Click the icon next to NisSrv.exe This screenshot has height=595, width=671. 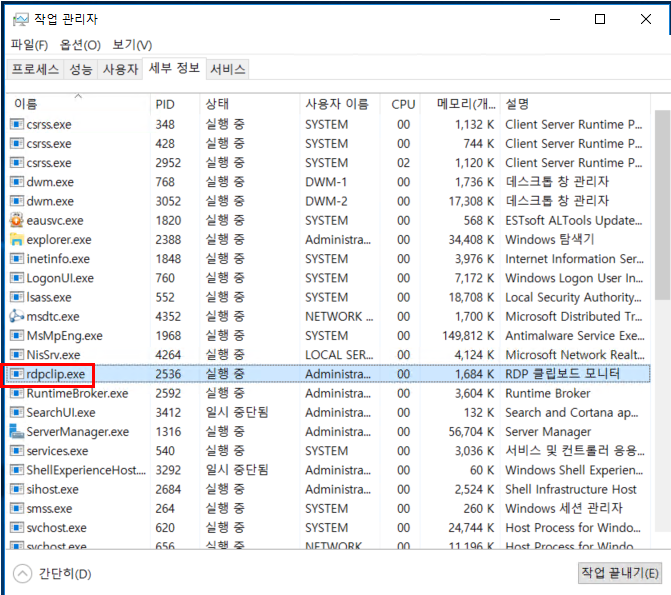click(16, 354)
